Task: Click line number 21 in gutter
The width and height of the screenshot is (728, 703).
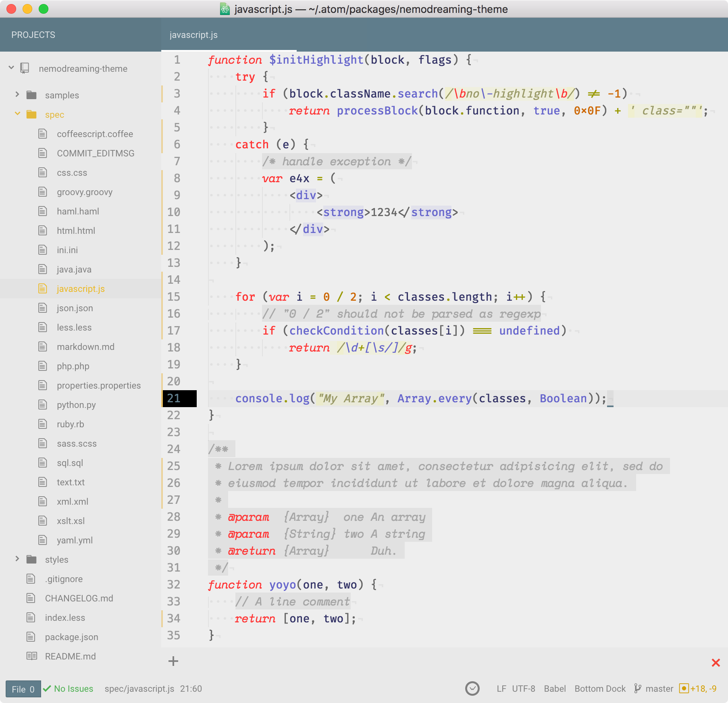Action: tap(174, 398)
